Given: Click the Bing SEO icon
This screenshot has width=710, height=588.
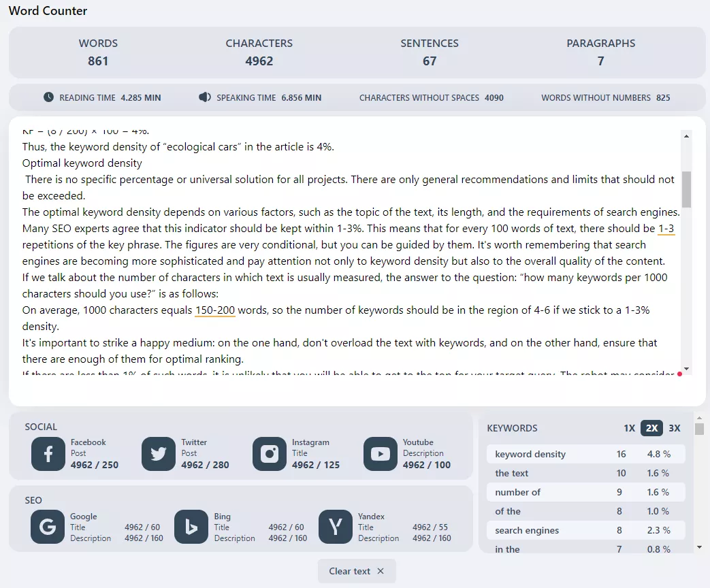Looking at the screenshot, I should pyautogui.click(x=191, y=527).
